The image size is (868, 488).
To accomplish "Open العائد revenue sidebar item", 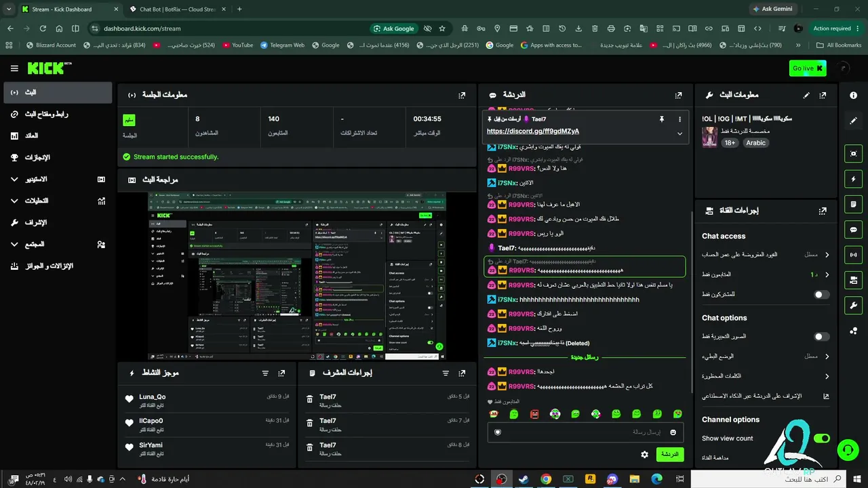I will 58,136.
